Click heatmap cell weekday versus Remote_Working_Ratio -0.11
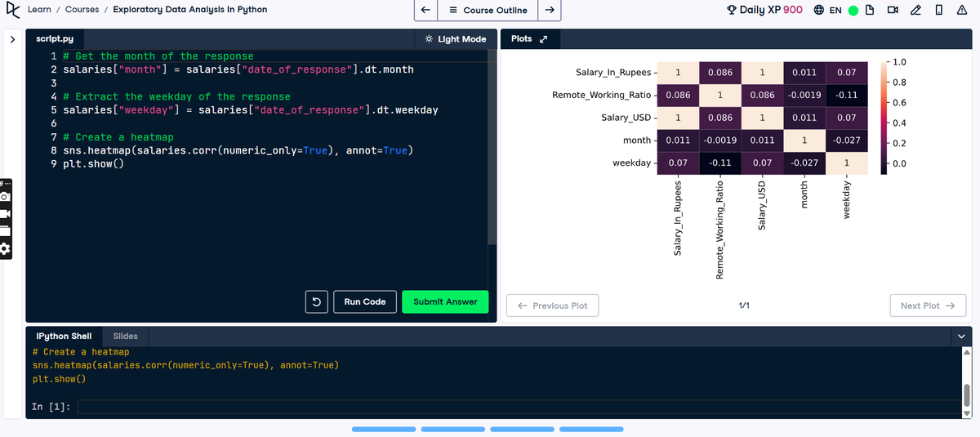Viewport: 980px width, 437px height. tap(719, 163)
